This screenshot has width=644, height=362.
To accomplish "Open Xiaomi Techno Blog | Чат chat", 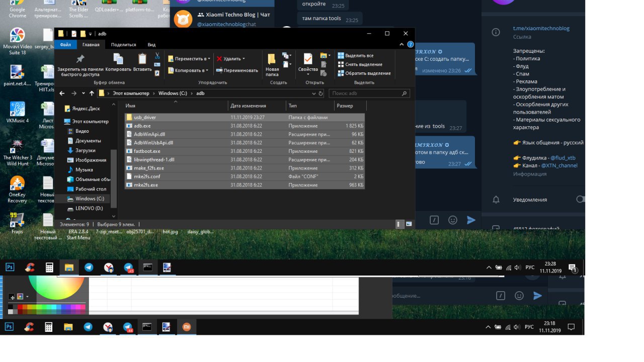I will [222, 19].
